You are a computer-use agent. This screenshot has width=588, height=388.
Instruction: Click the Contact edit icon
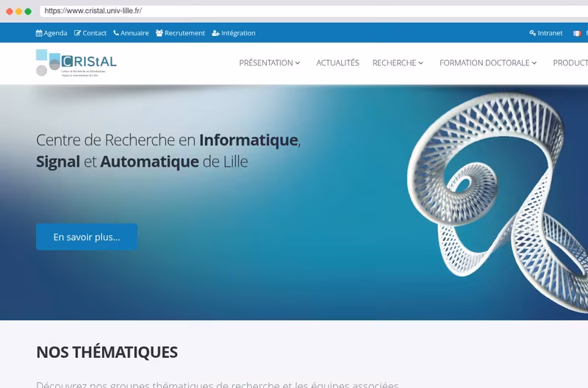point(77,33)
